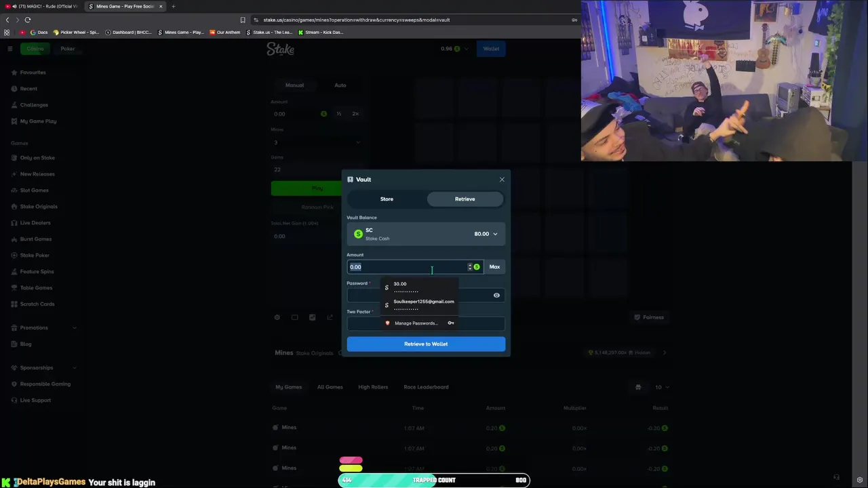Select the Retrieve tab in Vault
868x488 pixels.
point(465,199)
